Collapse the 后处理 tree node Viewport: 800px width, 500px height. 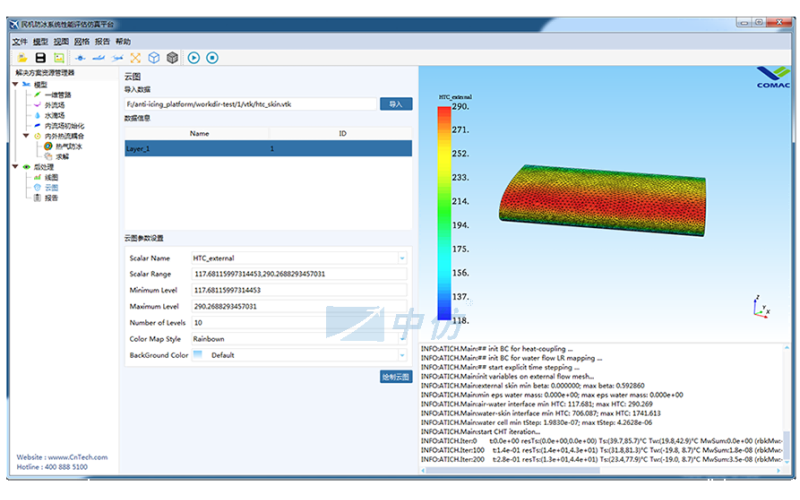pos(15,166)
